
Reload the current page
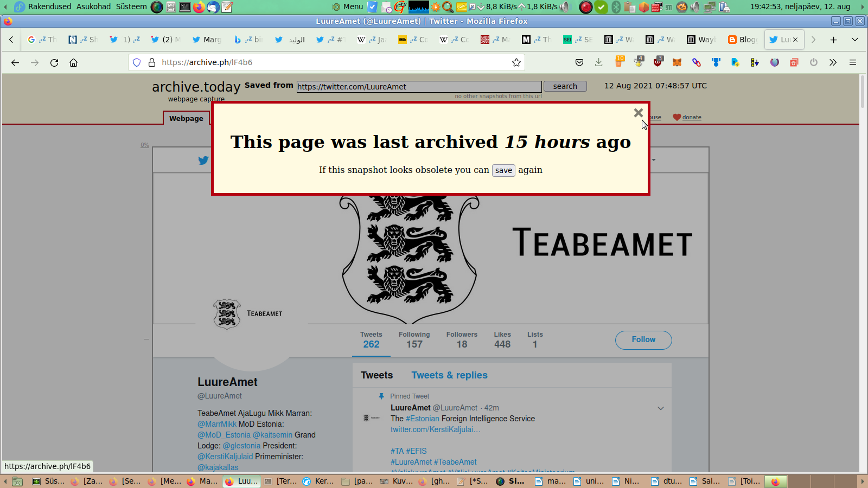tap(54, 62)
